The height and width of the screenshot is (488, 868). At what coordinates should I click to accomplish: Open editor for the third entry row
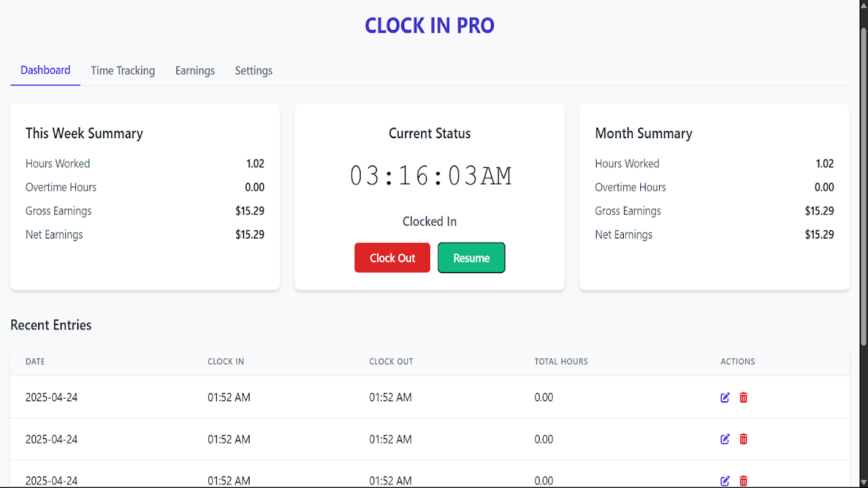tap(725, 481)
